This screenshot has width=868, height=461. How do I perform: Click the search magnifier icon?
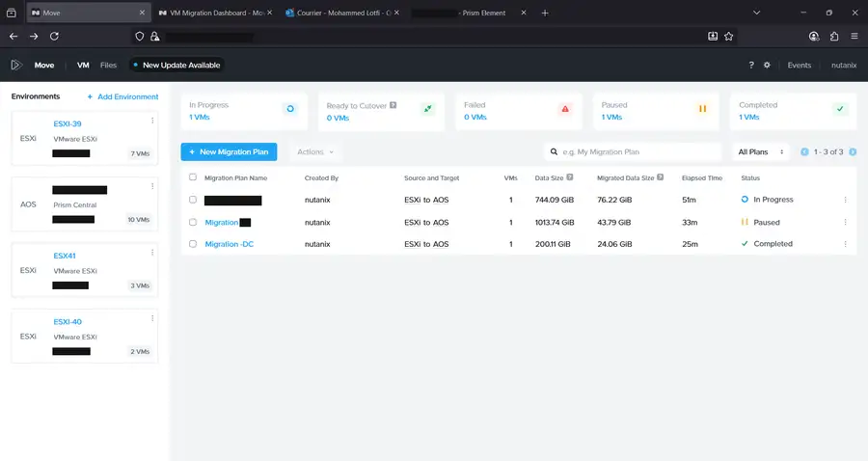coord(554,151)
